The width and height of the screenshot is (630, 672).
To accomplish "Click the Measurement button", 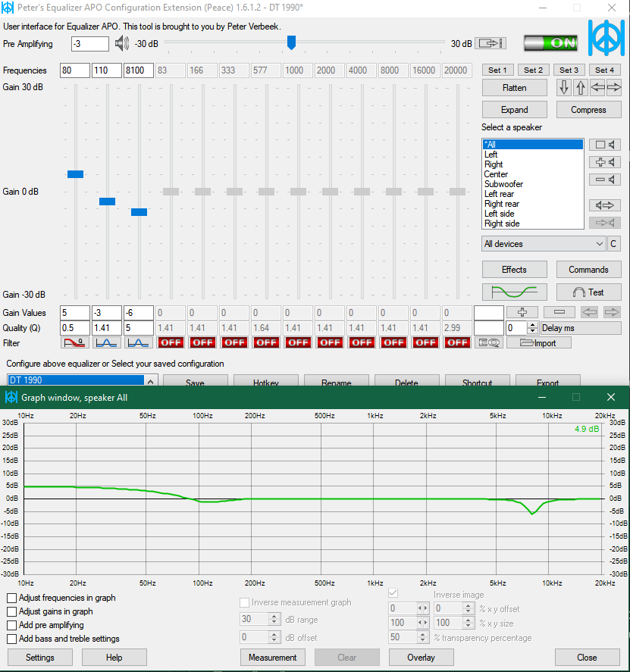I will pos(273,658).
